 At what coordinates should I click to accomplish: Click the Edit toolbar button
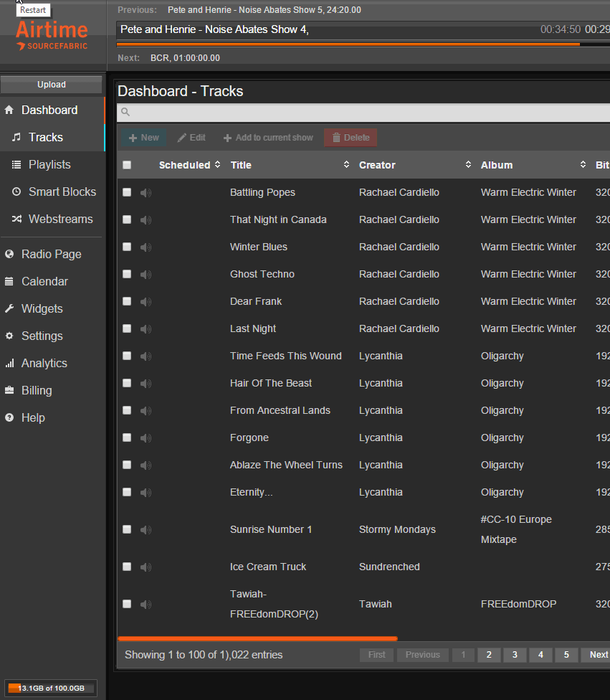191,138
